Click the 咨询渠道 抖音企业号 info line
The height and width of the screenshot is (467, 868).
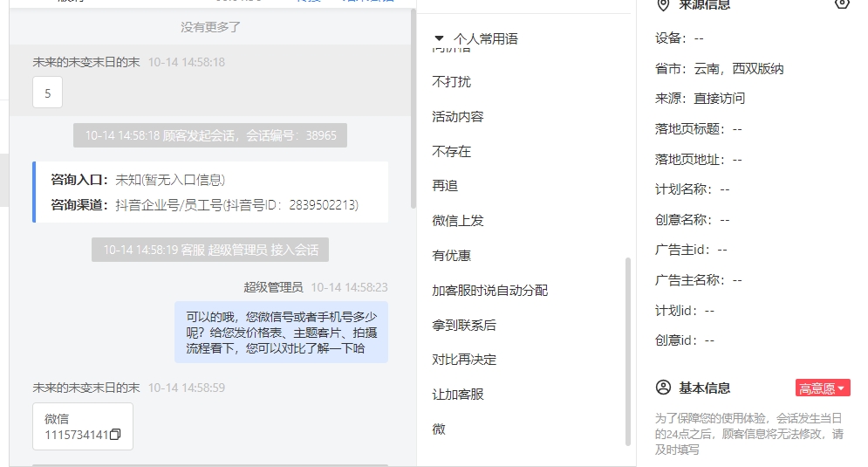205,205
